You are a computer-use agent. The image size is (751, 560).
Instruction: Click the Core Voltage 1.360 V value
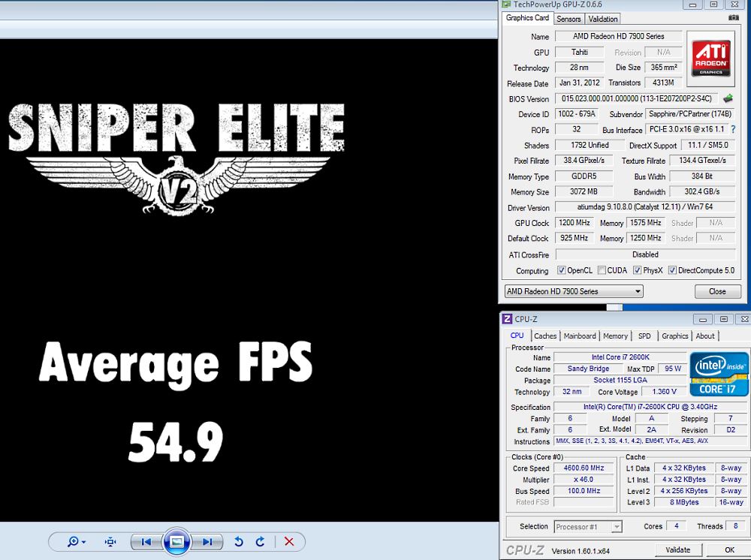pos(664,392)
